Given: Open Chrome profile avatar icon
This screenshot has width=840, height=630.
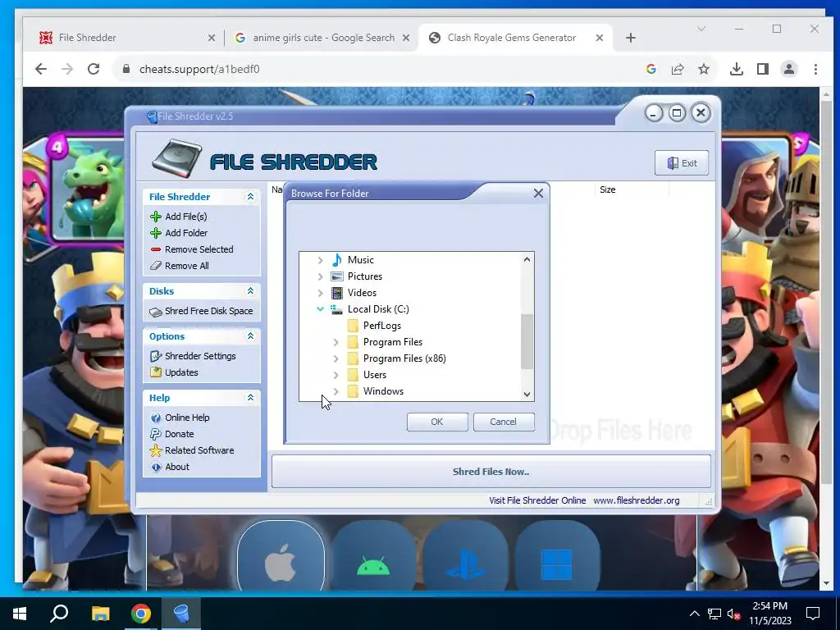Looking at the screenshot, I should (x=789, y=69).
